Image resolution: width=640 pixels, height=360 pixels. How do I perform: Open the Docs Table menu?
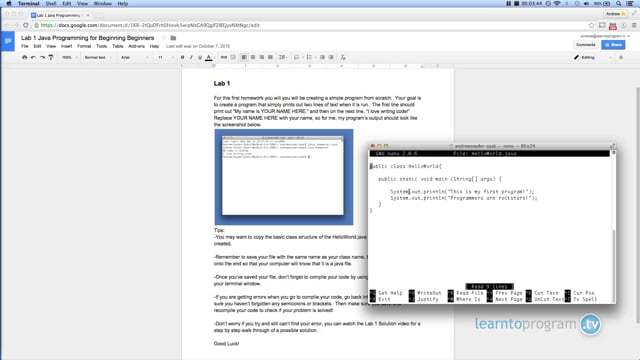pos(118,46)
